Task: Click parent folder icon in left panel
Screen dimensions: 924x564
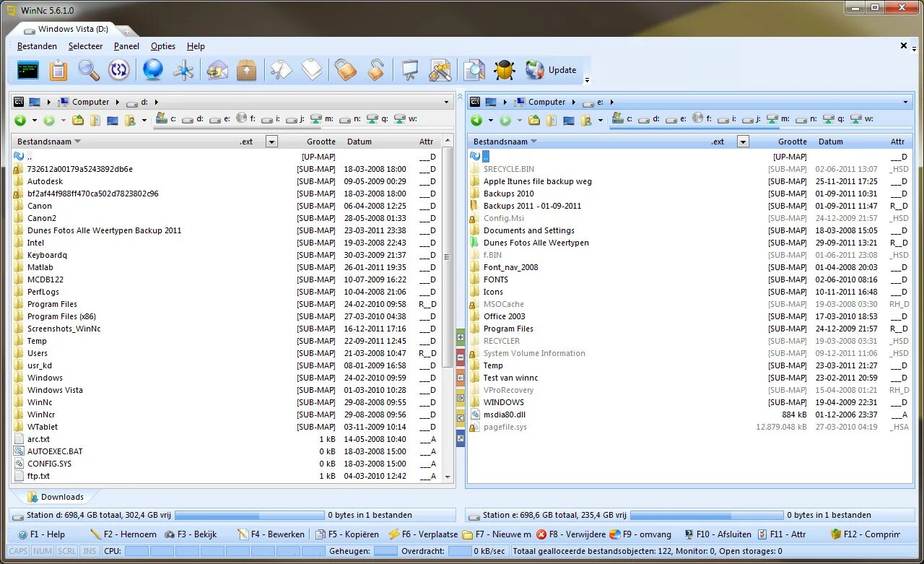Action: click(x=77, y=121)
